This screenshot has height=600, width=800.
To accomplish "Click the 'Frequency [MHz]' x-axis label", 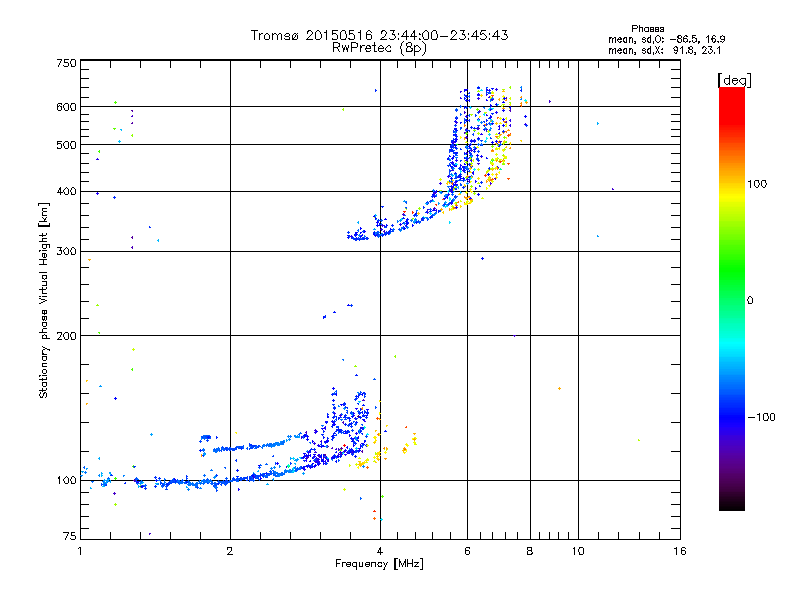I will point(379,564).
